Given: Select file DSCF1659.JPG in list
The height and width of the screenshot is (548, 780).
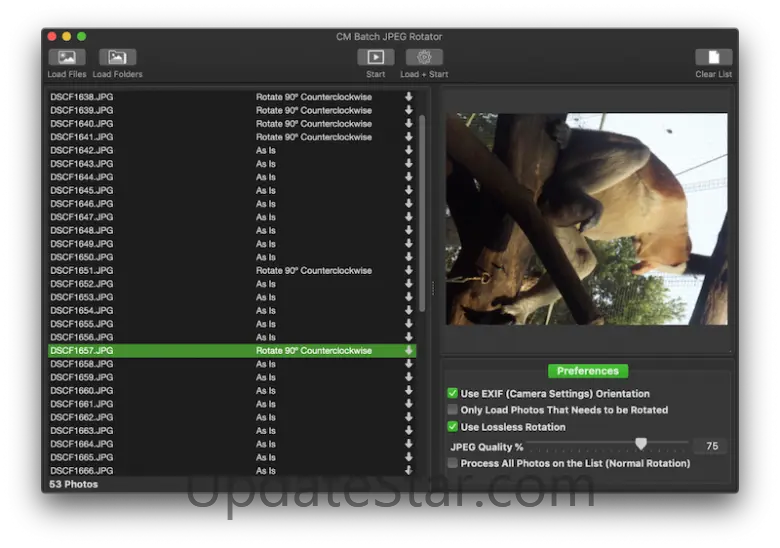Looking at the screenshot, I should 232,377.
